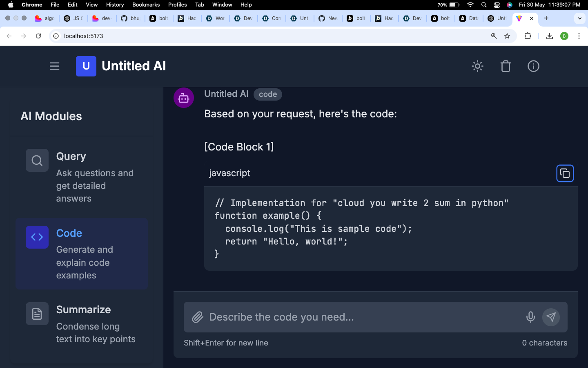This screenshot has width=588, height=368.
Task: Click the blue U logo
Action: pos(86,66)
